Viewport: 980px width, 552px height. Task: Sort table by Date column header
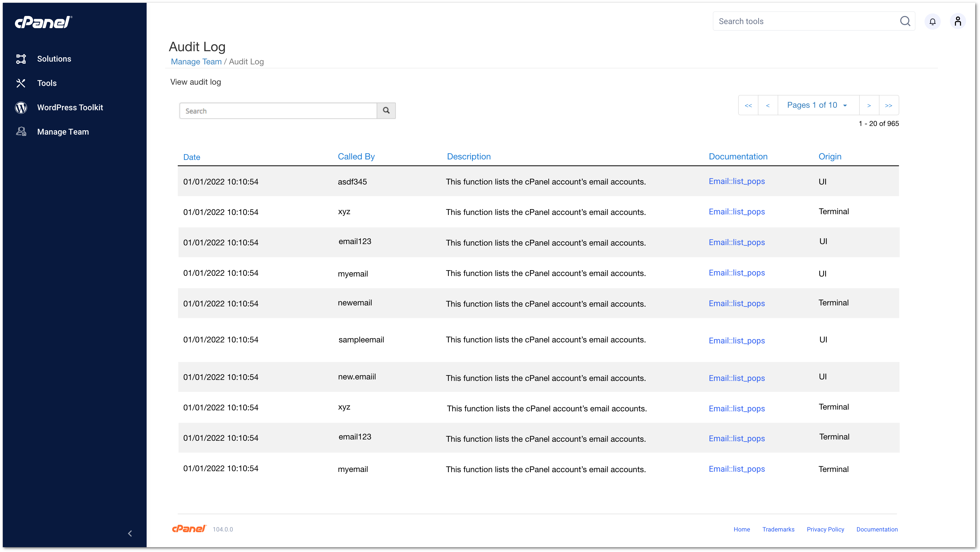191,157
